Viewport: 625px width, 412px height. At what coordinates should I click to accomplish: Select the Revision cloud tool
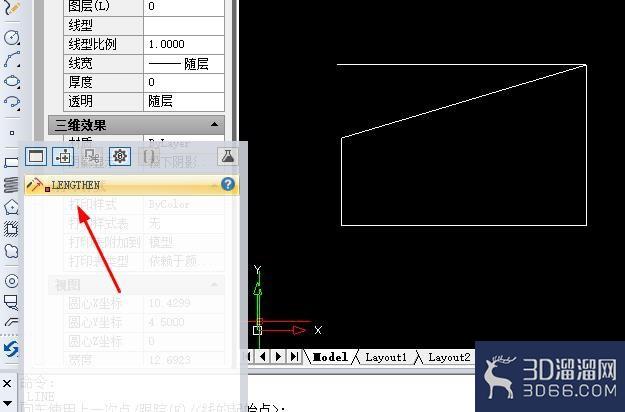[x=11, y=251]
